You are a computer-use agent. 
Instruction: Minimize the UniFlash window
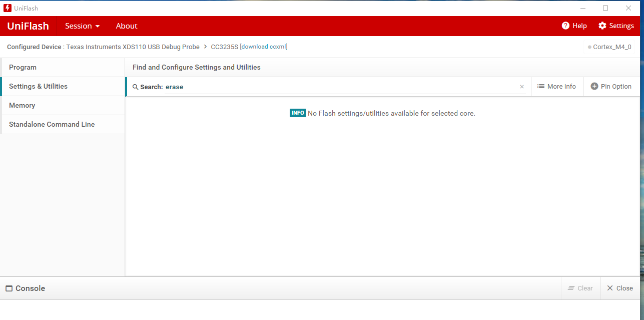(x=583, y=8)
